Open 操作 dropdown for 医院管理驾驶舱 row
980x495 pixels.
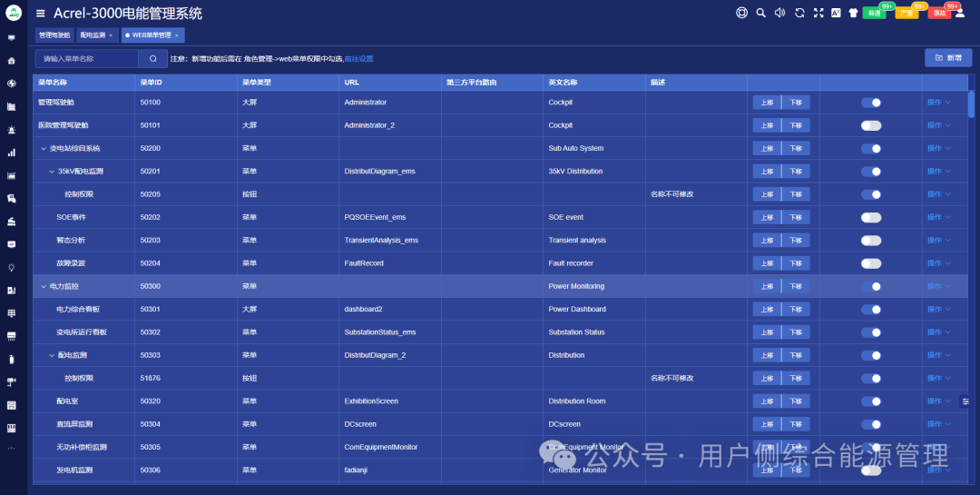tap(938, 125)
